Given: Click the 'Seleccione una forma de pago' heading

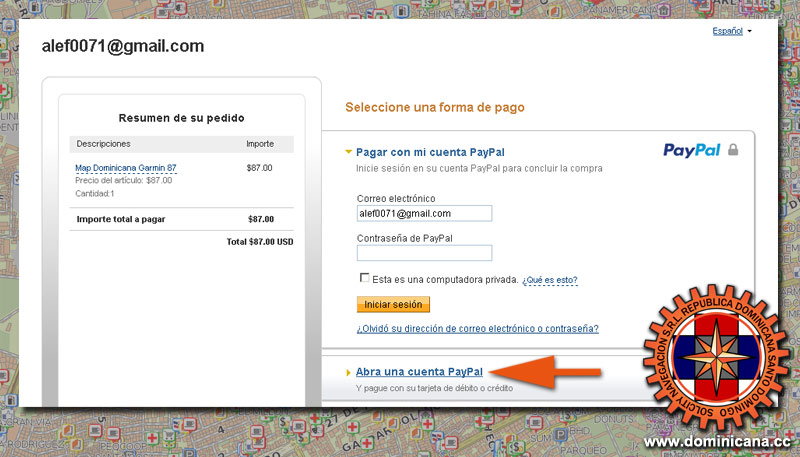Looking at the screenshot, I should click(435, 108).
